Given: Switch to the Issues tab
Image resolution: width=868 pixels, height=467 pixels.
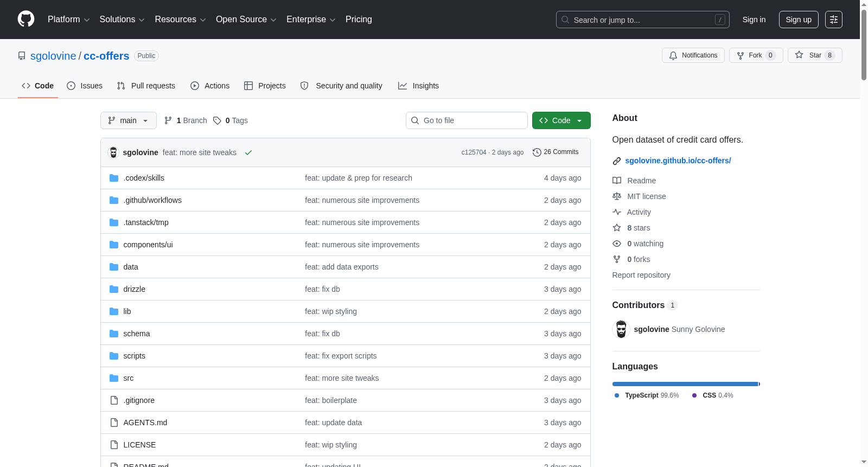Looking at the screenshot, I should 85,86.
